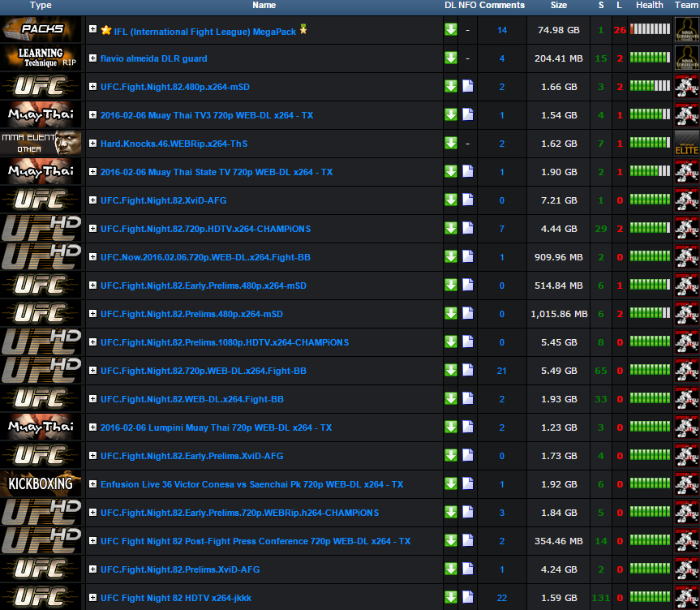The height and width of the screenshot is (610, 700).
Task: Download the IFL MegaPack torrent
Action: (451, 30)
